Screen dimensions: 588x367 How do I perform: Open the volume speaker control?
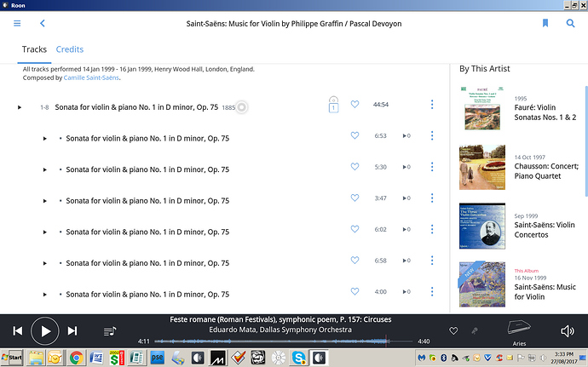coord(567,331)
